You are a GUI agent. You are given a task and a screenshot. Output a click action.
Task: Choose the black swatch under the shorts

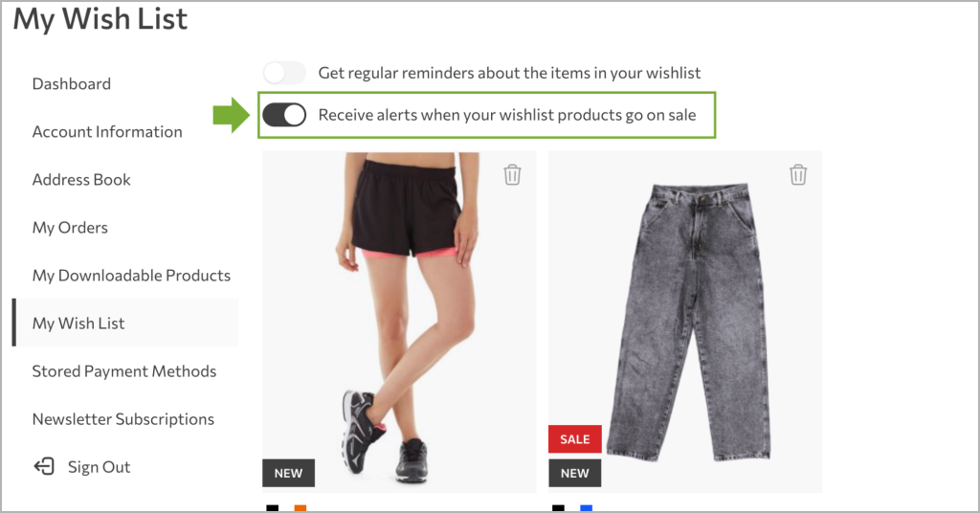273,508
